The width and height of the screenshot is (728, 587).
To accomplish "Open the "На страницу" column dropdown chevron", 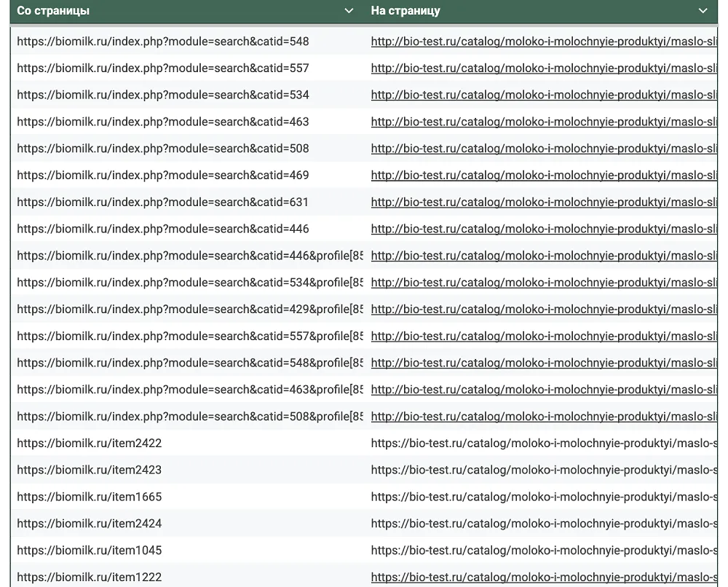I will [x=703, y=11].
